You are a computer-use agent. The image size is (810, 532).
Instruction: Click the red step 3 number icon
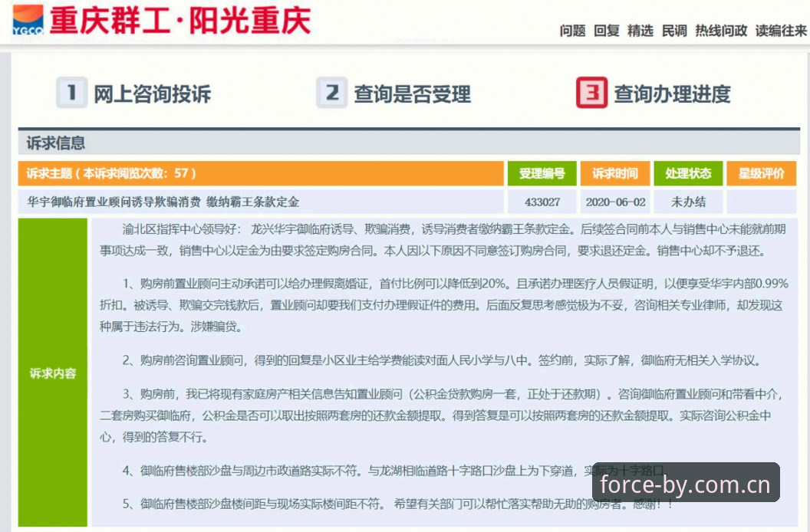pyautogui.click(x=592, y=93)
